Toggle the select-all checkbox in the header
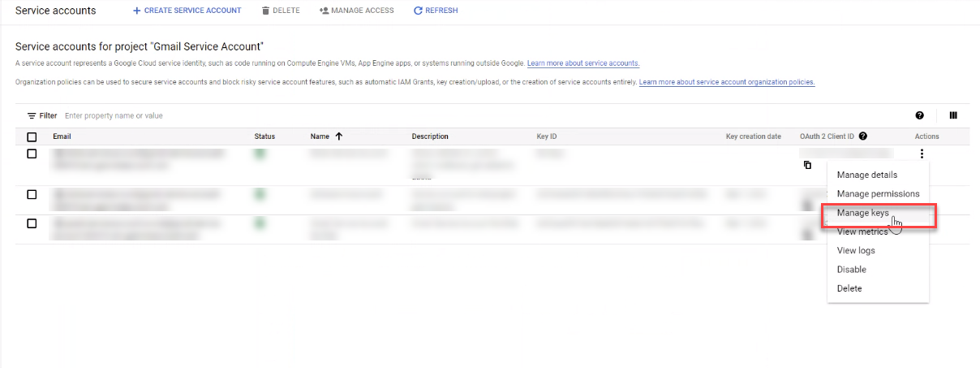Viewport: 980px width, 368px height. pyautogui.click(x=32, y=136)
